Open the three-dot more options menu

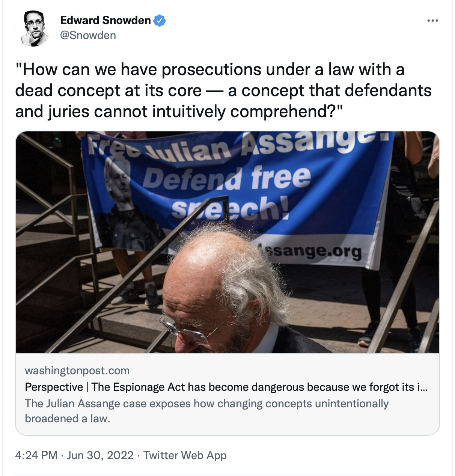coord(432,21)
